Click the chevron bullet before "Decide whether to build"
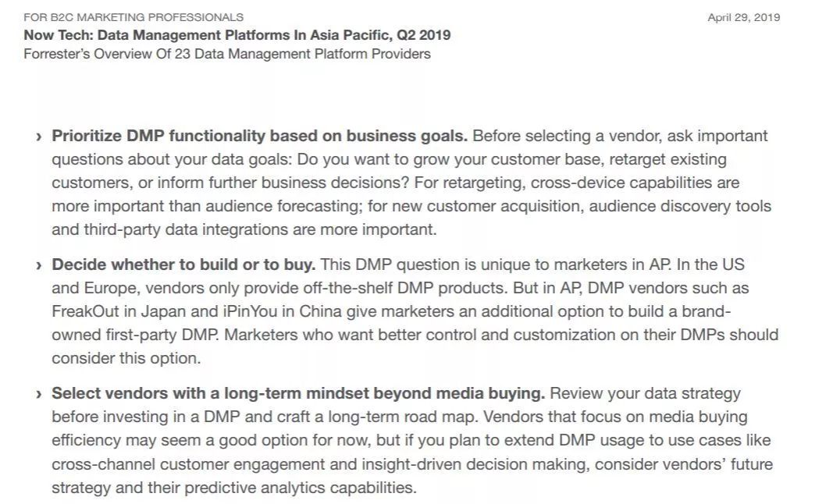 (x=39, y=265)
